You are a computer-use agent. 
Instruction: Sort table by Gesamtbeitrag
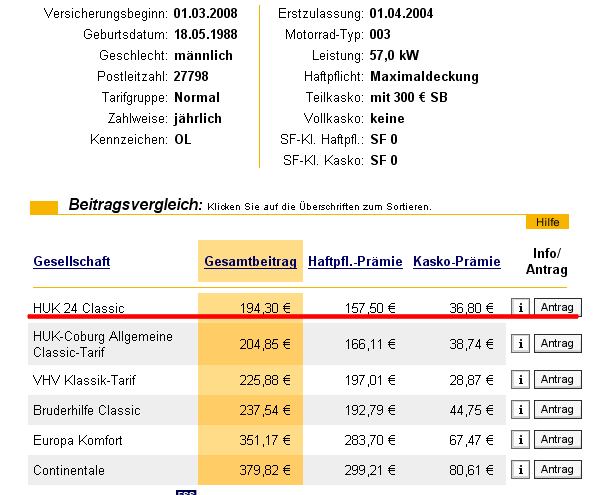click(x=250, y=261)
